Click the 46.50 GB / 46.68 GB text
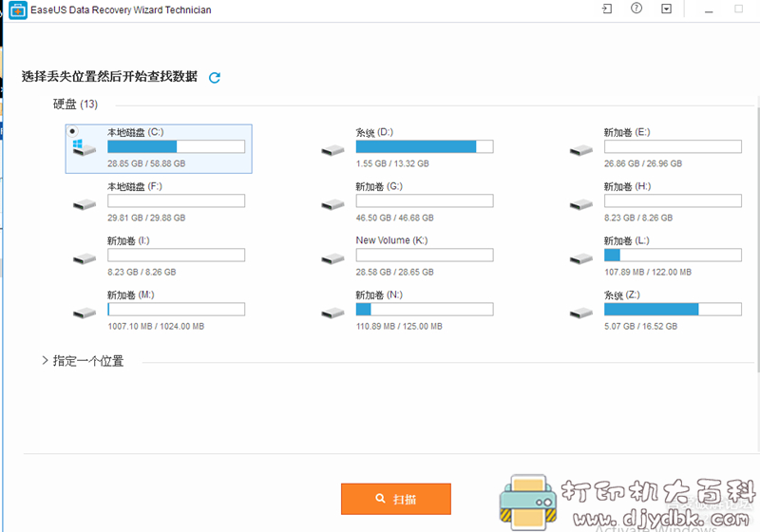Image resolution: width=760 pixels, height=532 pixels. [394, 218]
